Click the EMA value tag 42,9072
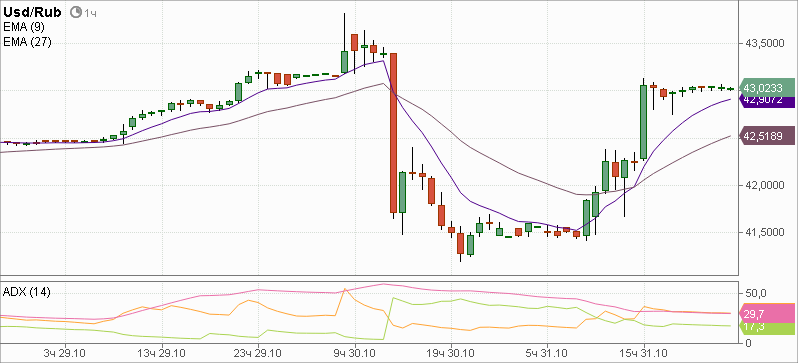This screenshot has width=798, height=363. (x=768, y=101)
